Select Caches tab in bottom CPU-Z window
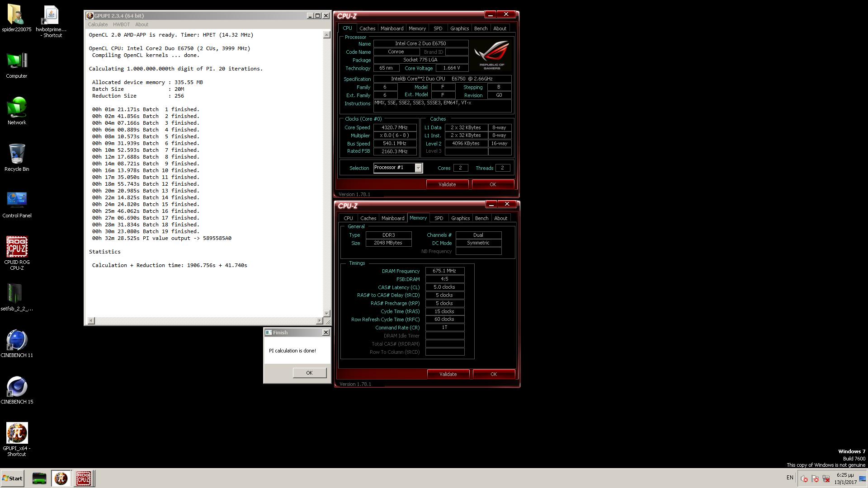Screen dimensions: 868x488 click(368, 218)
